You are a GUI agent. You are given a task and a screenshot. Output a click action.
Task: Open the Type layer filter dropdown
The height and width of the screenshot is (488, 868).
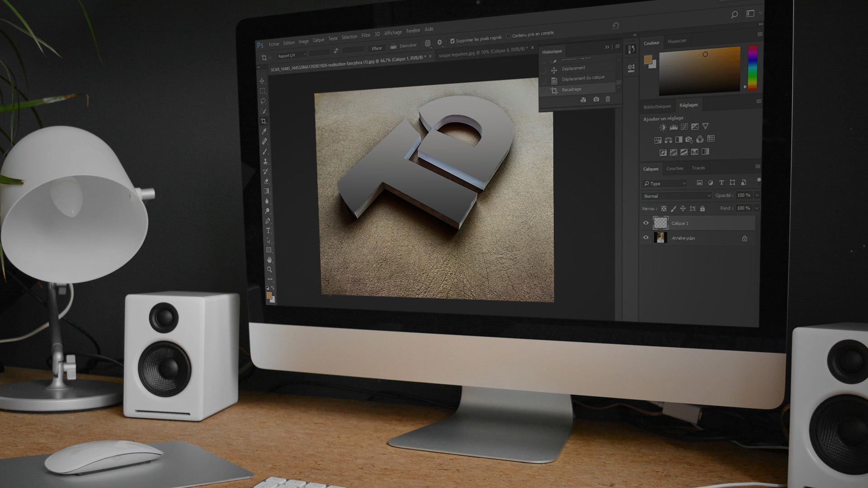(665, 183)
